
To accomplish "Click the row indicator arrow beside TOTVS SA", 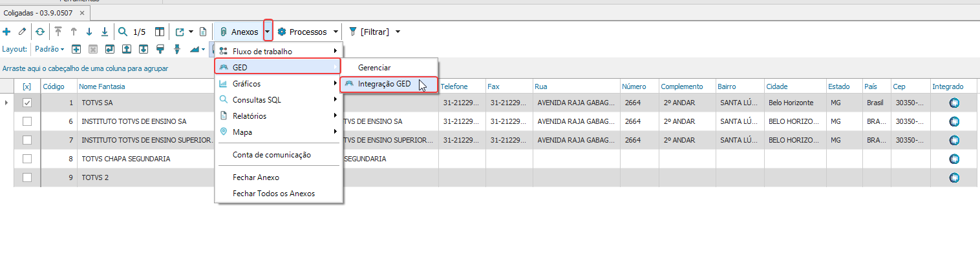I will 6,103.
